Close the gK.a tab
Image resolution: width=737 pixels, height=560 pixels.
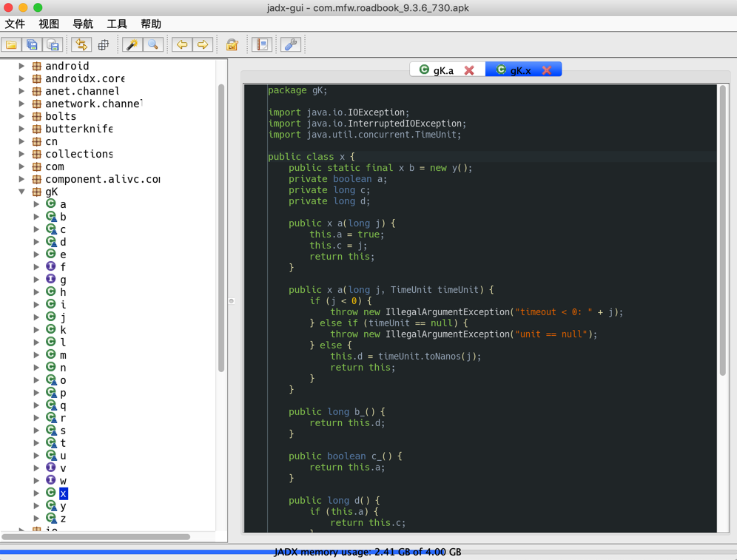point(469,70)
